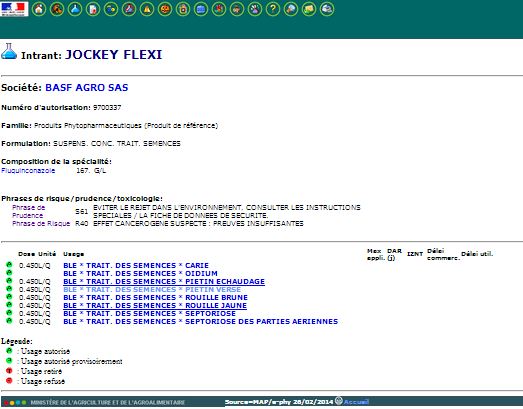Image resolution: width=523 pixels, height=409 pixels.
Task: Click green status icon on ROUILLE BRUNE row
Action: coord(9,297)
